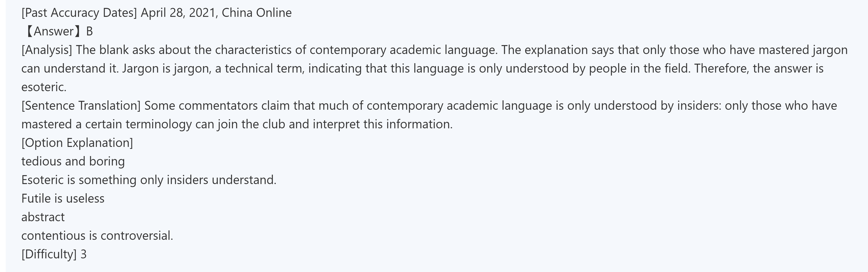The width and height of the screenshot is (868, 272).
Task: Click the [Past Accuracy Dates] label
Action: (x=79, y=13)
